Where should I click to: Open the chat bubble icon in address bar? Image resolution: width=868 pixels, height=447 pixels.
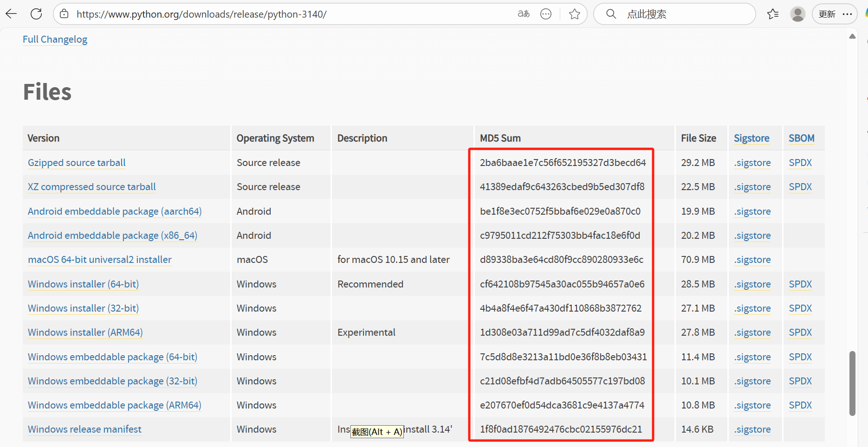546,14
